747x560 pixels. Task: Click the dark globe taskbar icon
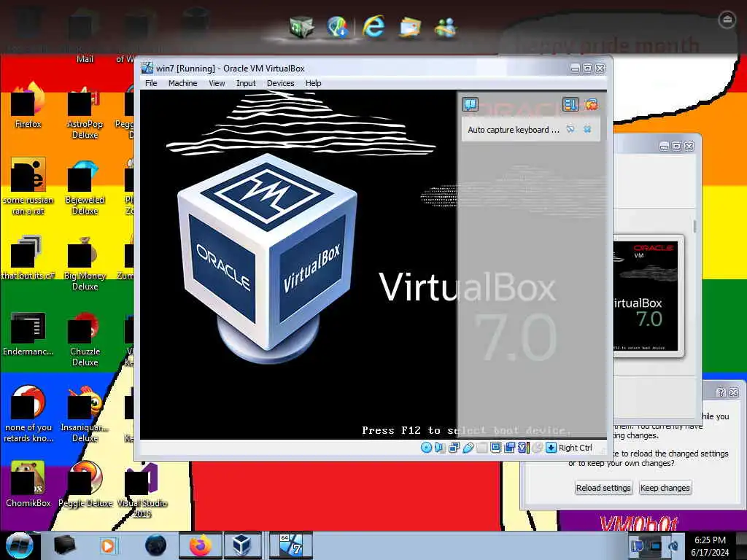coord(156,545)
